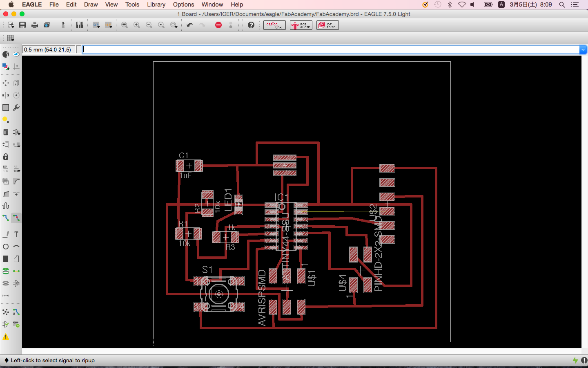Select the Dimension tool
This screenshot has width=588, height=368.
(6, 296)
